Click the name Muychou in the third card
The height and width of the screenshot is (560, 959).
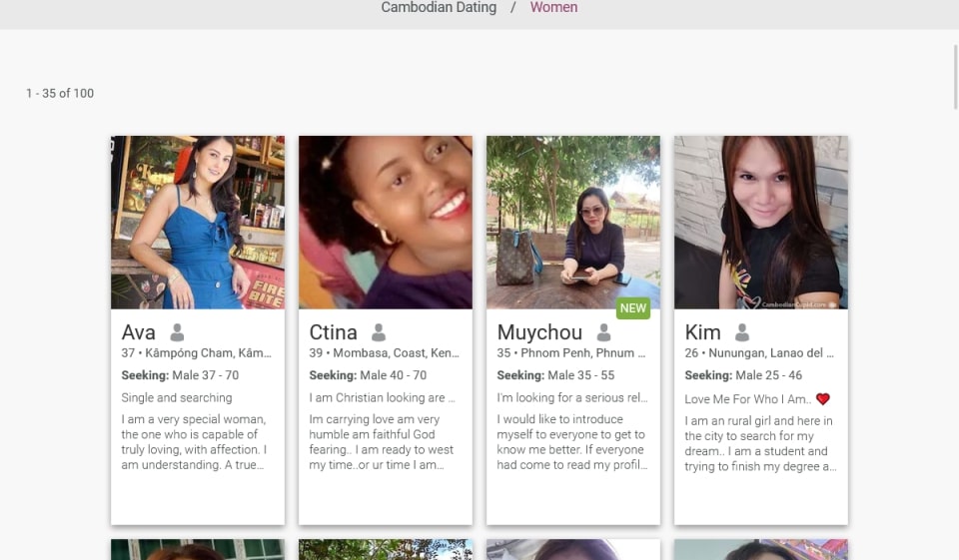point(539,332)
